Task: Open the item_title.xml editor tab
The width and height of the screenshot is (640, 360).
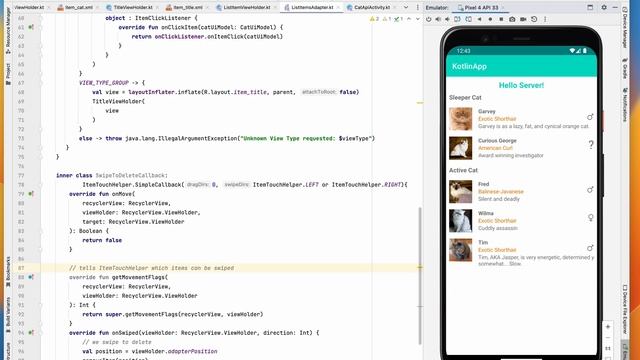Action: (185, 8)
